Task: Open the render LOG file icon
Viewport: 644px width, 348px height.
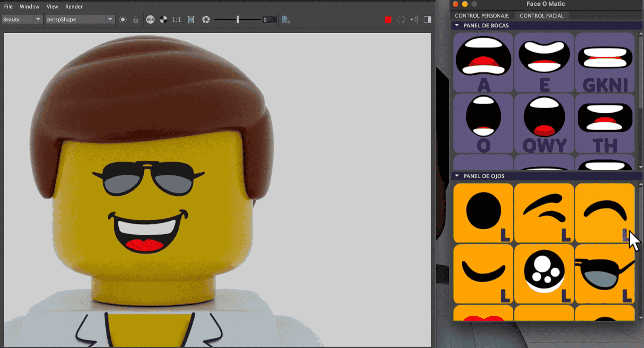Action: pyautogui.click(x=286, y=20)
